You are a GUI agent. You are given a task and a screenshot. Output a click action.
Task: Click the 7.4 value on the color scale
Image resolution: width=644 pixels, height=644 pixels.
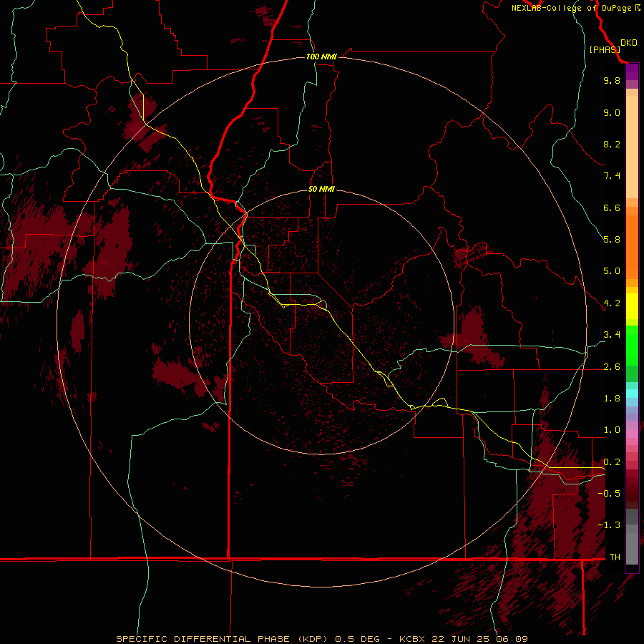(612, 176)
